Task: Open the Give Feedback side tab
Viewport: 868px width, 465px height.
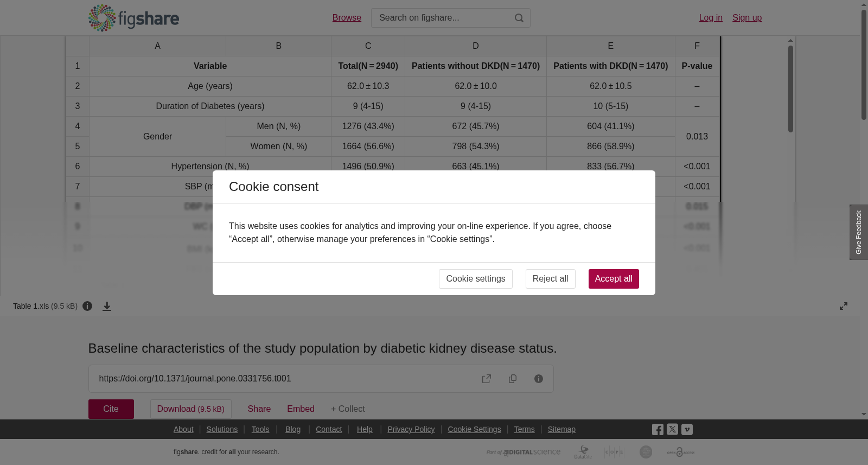Action: (x=859, y=232)
